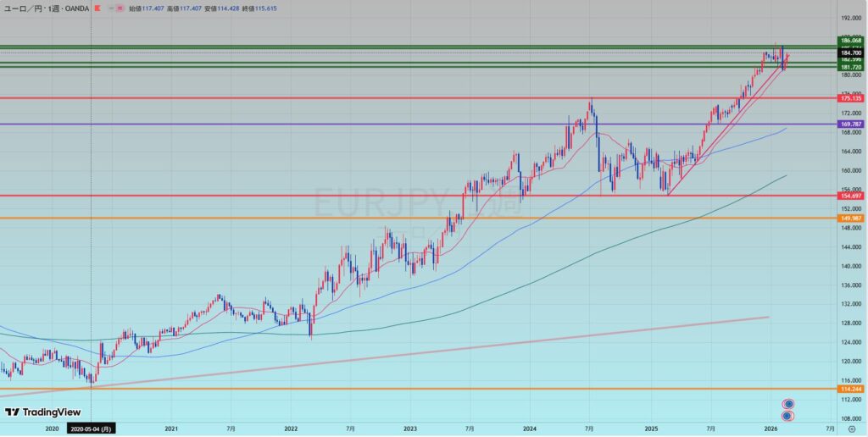Click the TradingView logo
Viewport: 868px width, 437px height.
[x=42, y=412]
